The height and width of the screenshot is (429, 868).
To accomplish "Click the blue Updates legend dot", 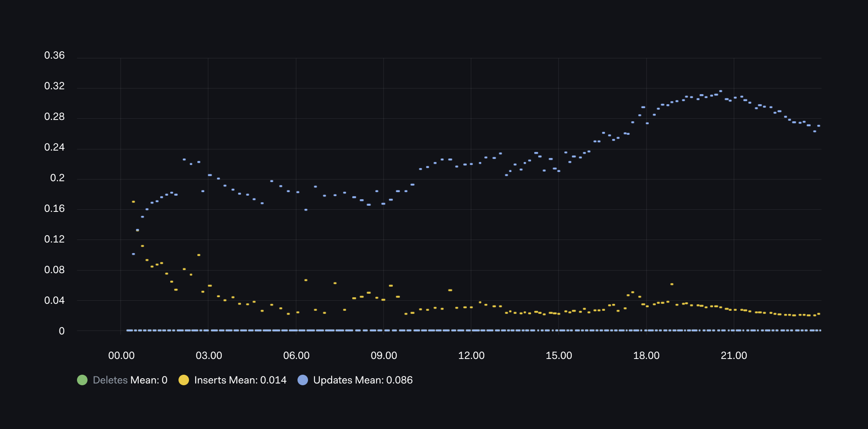I will pyautogui.click(x=303, y=380).
